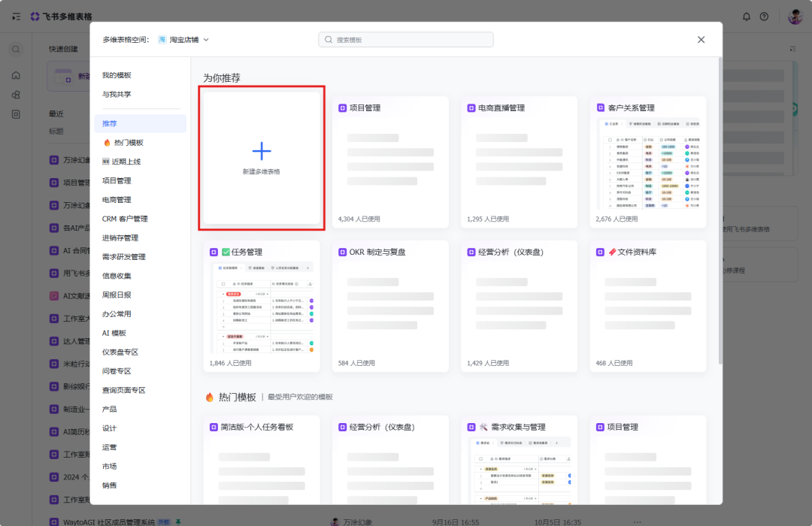Open the 任务管理 template card
This screenshot has width=812, height=526.
[x=261, y=306]
